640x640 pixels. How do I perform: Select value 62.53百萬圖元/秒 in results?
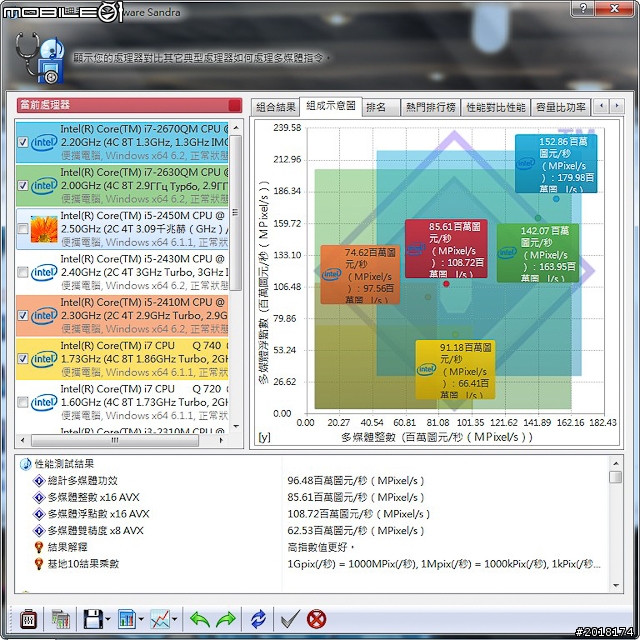pos(356,531)
